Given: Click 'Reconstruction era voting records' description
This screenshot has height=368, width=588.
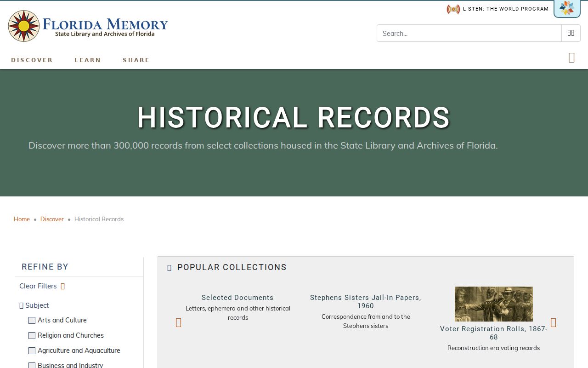Looking at the screenshot, I should (494, 348).
